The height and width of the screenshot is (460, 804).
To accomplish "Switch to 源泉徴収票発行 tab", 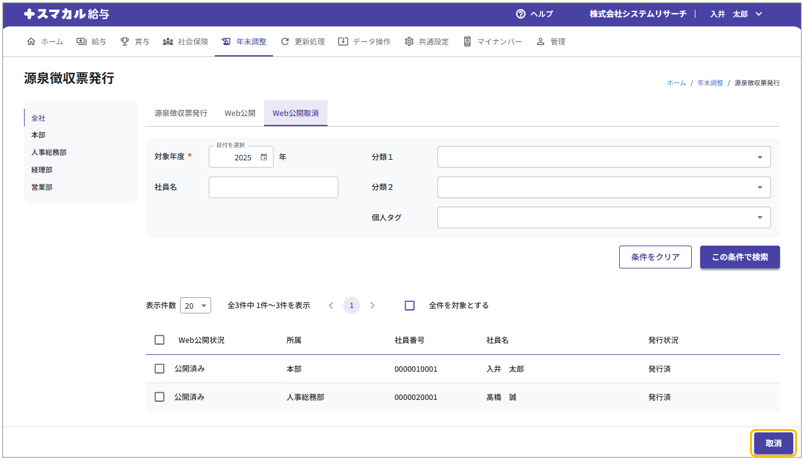I will pyautogui.click(x=181, y=114).
